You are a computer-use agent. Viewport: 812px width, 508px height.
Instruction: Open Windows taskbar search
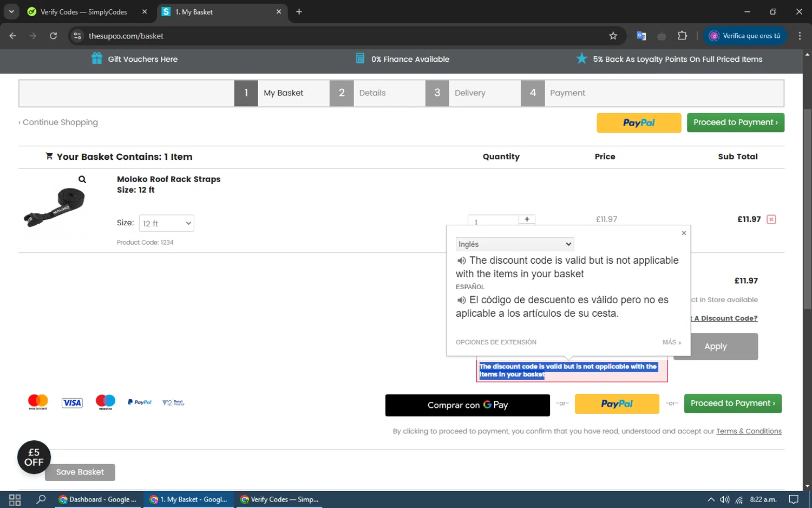(41, 500)
